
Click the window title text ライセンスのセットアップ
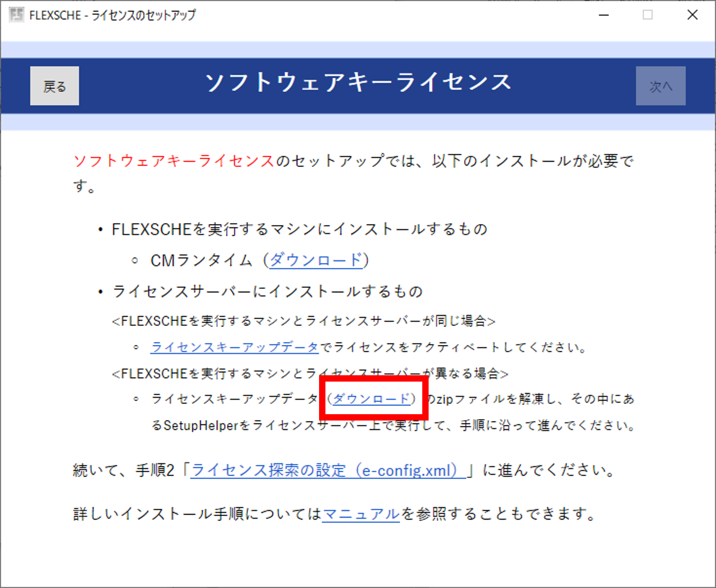point(144,15)
